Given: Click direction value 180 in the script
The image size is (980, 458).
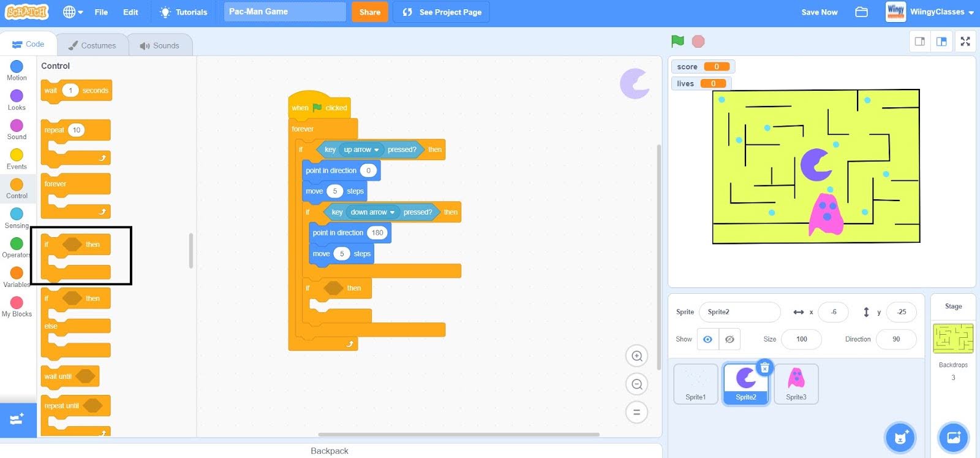Looking at the screenshot, I should (x=377, y=233).
